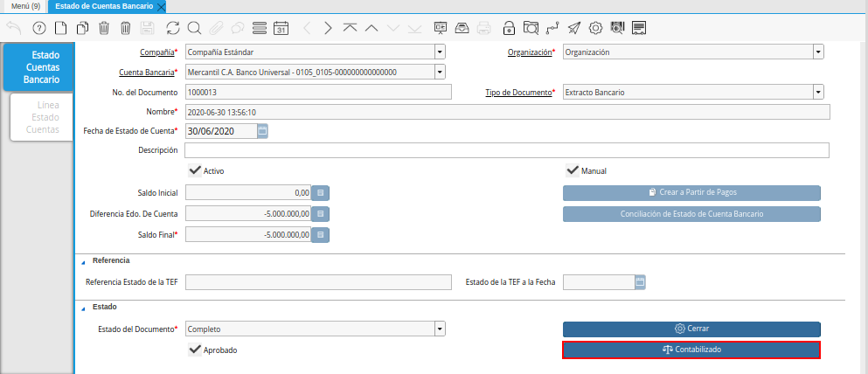
Task: Open the search magnifier icon in toolbar
Action: point(194,28)
